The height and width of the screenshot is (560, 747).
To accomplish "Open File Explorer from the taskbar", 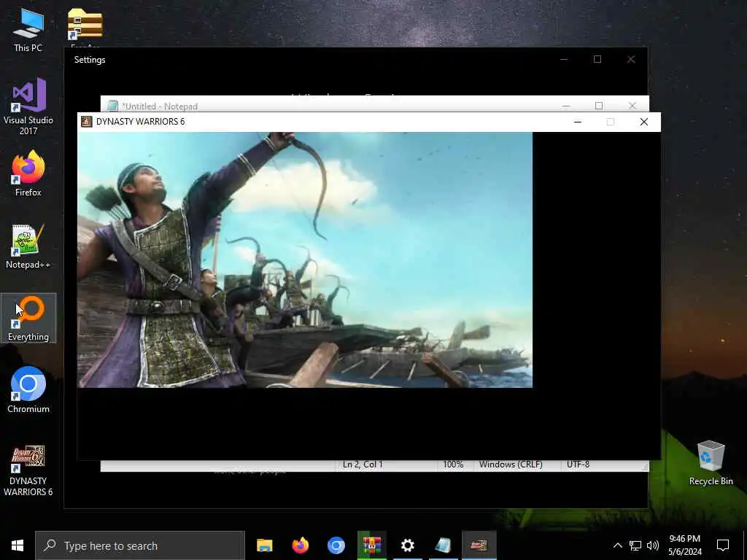I will 264,545.
